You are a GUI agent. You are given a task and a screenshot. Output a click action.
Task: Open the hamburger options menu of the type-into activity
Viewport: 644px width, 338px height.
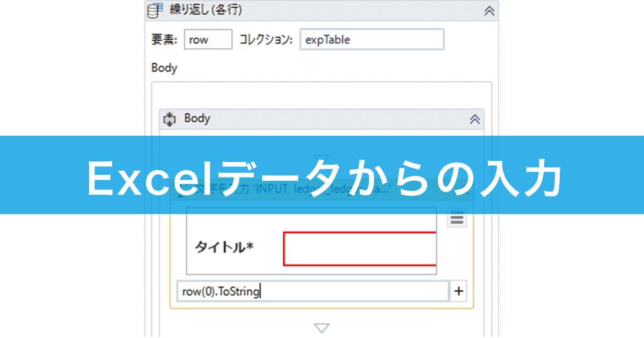coord(457,219)
